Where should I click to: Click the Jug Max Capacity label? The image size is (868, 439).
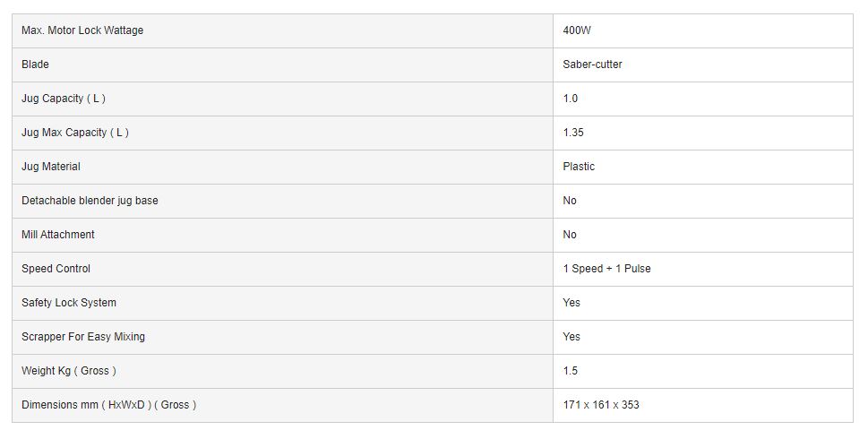(x=75, y=133)
